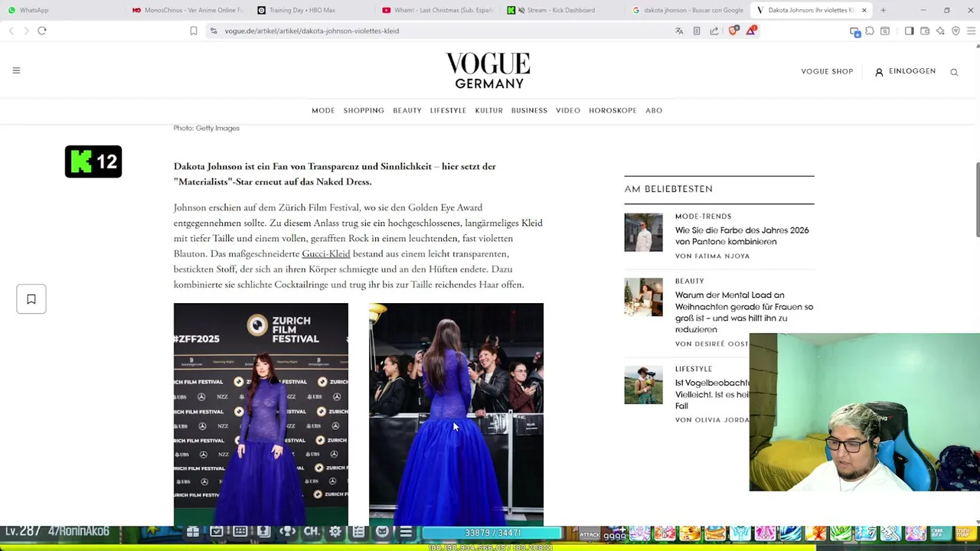This screenshot has width=980, height=551.
Task: Click the VOGUE SHOP link
Action: [x=827, y=72]
